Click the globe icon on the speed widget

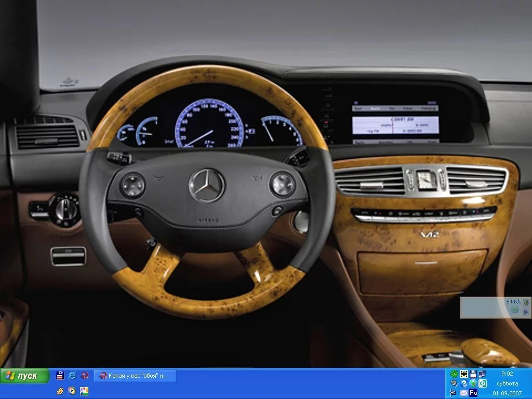(515, 310)
